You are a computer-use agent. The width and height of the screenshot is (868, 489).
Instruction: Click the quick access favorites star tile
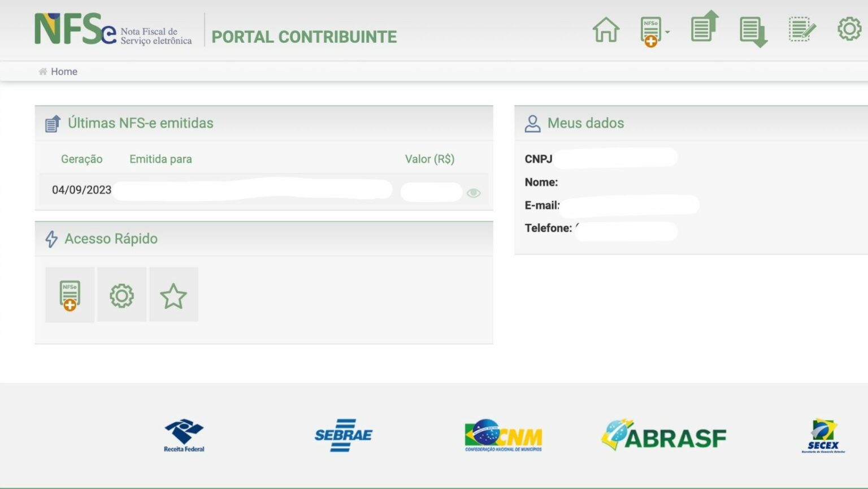click(x=173, y=295)
